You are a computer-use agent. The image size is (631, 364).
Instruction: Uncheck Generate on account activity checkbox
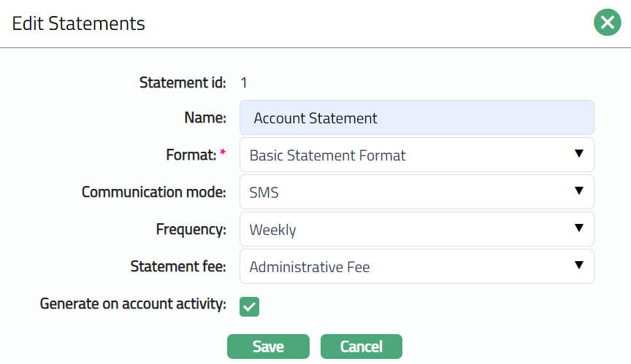coord(250,307)
